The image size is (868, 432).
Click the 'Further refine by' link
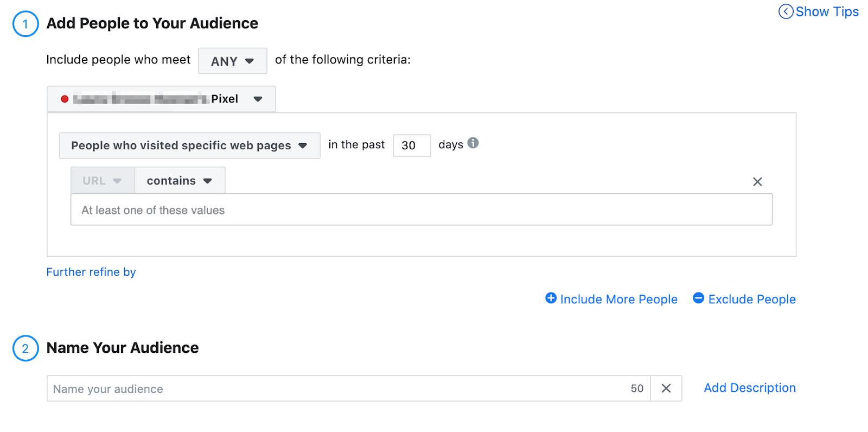[91, 272]
